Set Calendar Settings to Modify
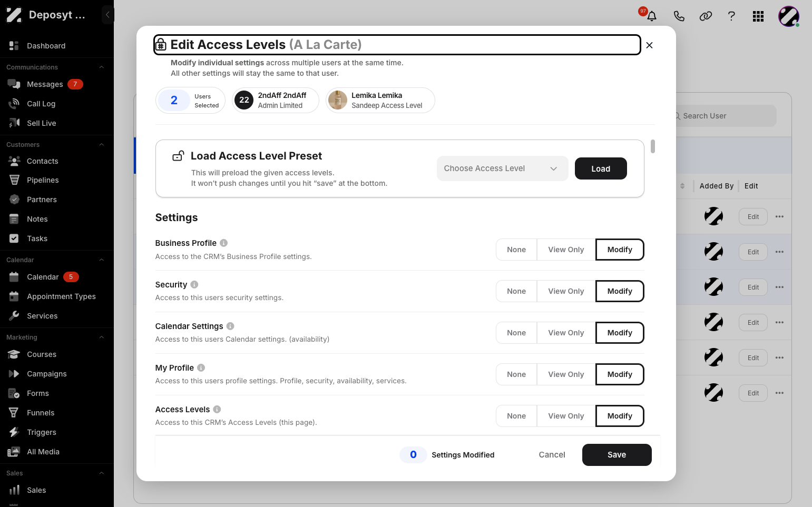Screen dimensions: 812x507 click(620, 333)
